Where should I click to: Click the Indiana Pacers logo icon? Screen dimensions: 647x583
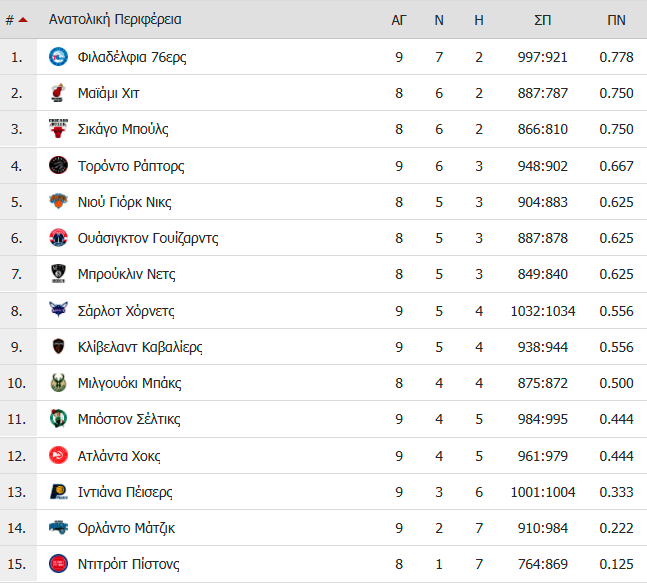58,492
